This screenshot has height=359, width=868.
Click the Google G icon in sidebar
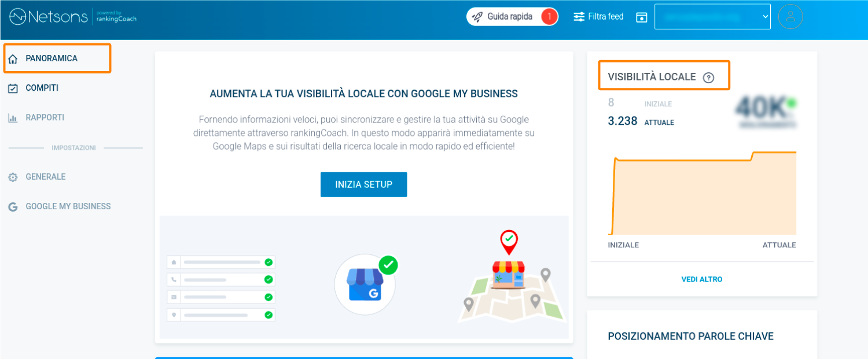(13, 207)
